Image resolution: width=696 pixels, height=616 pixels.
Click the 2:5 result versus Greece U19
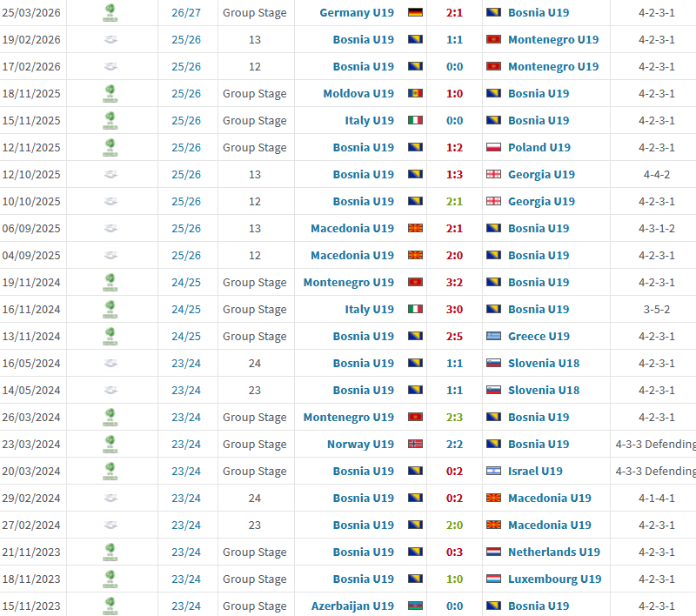454,337
